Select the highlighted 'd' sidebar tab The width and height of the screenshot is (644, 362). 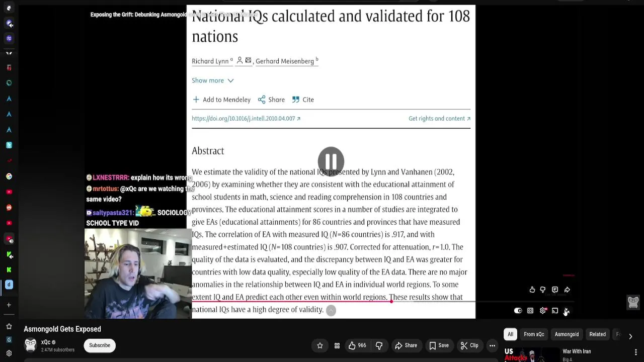pos(9,285)
